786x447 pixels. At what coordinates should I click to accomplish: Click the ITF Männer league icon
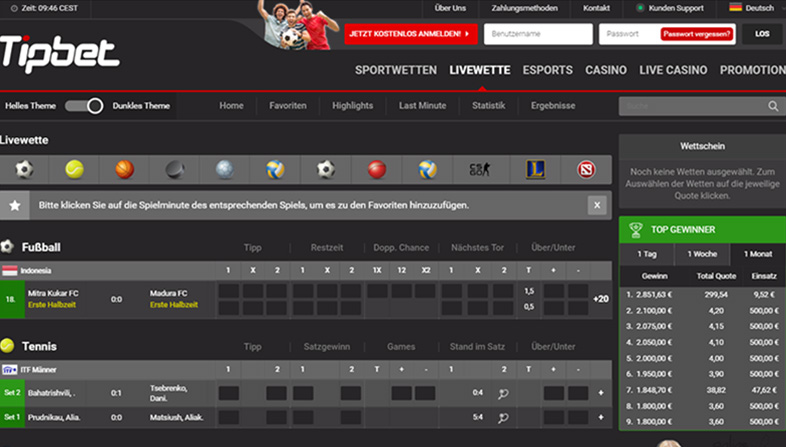point(10,370)
